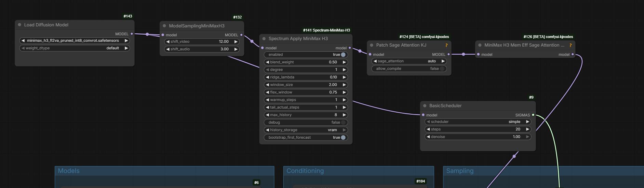The image size is (644, 188).
Task: Open the scheduler type dropdown
Action: [x=478, y=122]
